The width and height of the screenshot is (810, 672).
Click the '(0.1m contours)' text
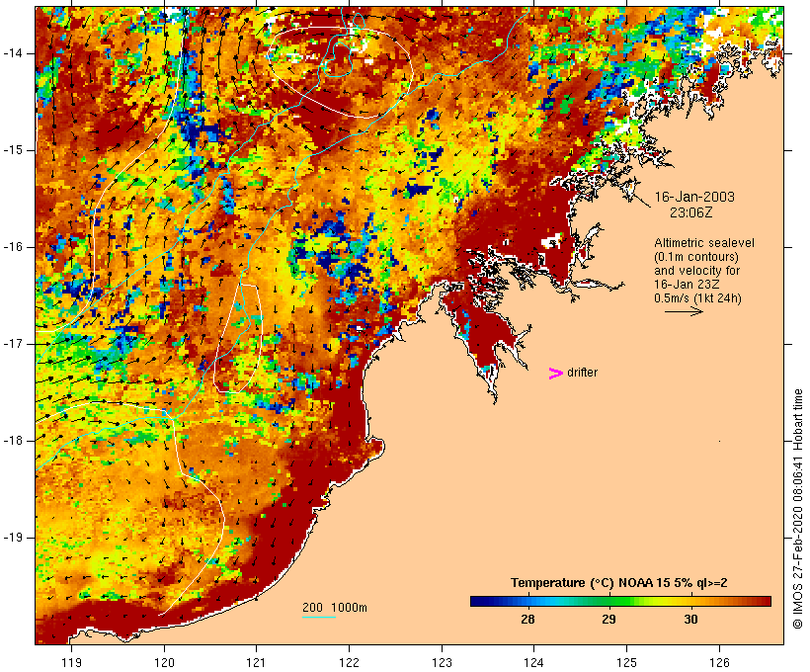pos(696,257)
